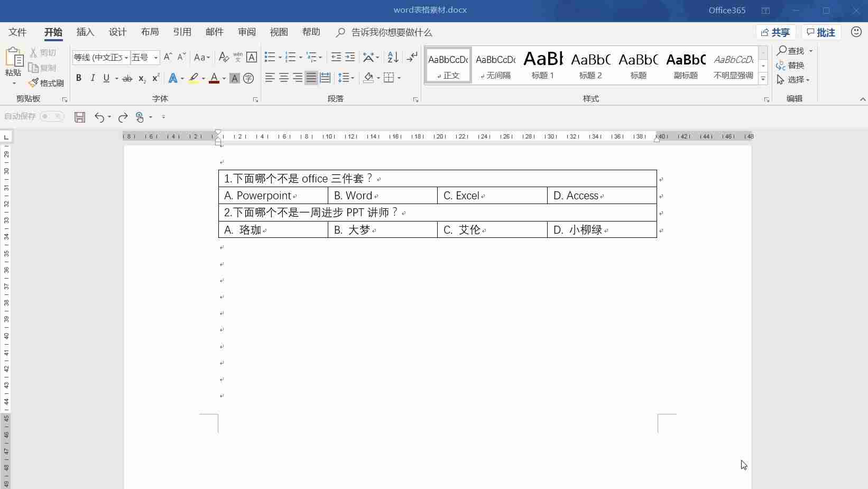868x489 pixels.
Task: Toggle underline formatting
Action: point(106,78)
